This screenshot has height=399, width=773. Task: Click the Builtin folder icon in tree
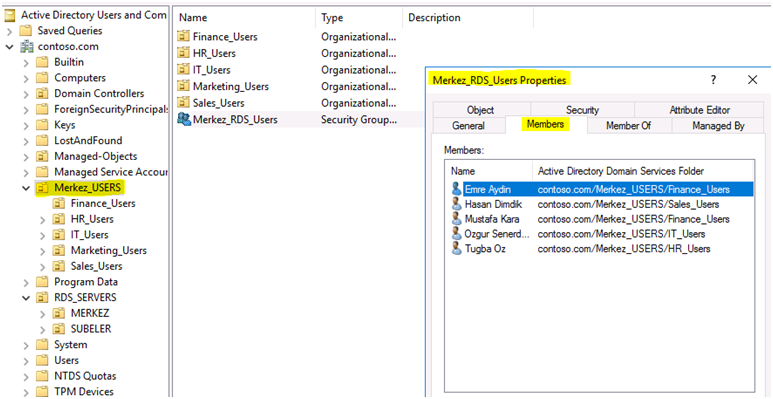coord(42,62)
